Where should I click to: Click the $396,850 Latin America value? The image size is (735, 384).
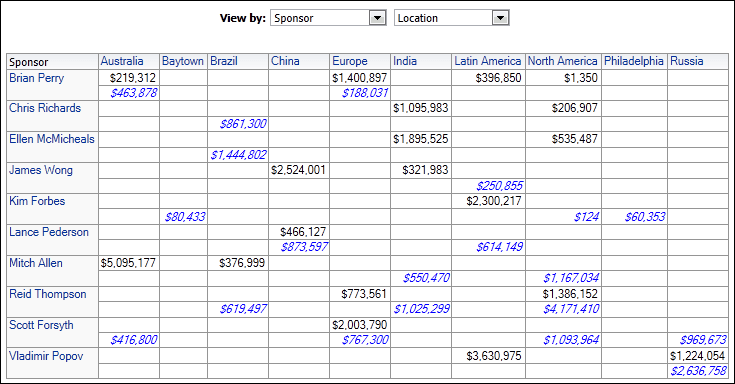(x=498, y=78)
